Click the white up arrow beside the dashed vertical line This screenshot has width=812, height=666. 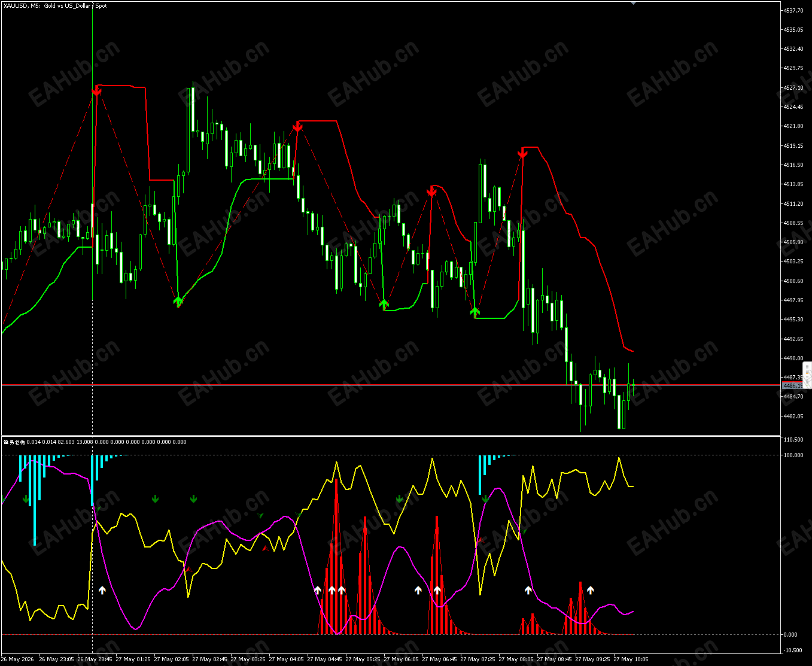[102, 590]
